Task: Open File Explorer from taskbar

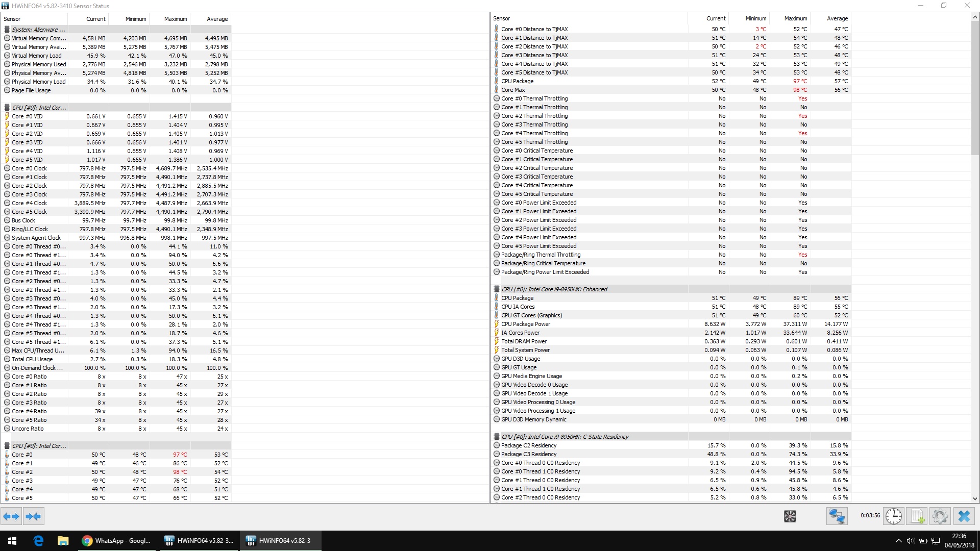Action: coord(63,541)
